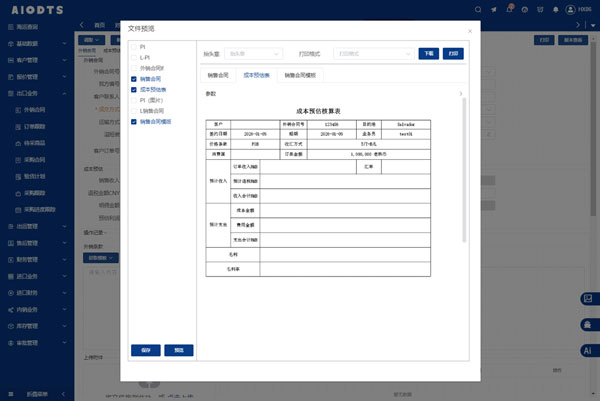Viewport: 600px width, 401px height.
Task: Click the gauge icon in the top header
Action: tap(525, 10)
